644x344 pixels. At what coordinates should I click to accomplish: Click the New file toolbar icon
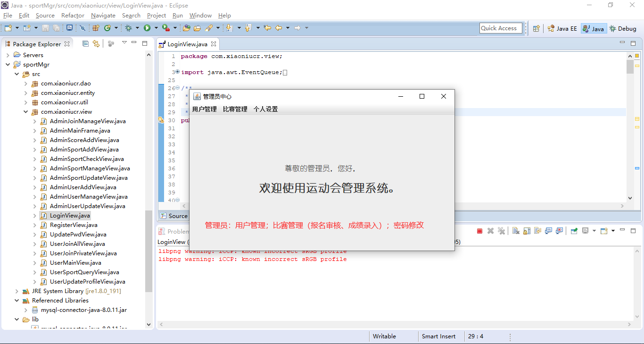coord(8,28)
